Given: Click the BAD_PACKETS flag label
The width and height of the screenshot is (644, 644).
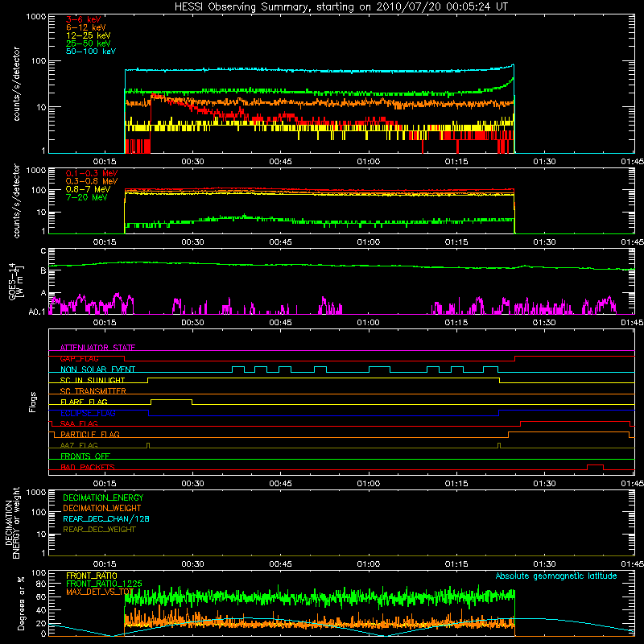Looking at the screenshot, I should coord(88,467).
